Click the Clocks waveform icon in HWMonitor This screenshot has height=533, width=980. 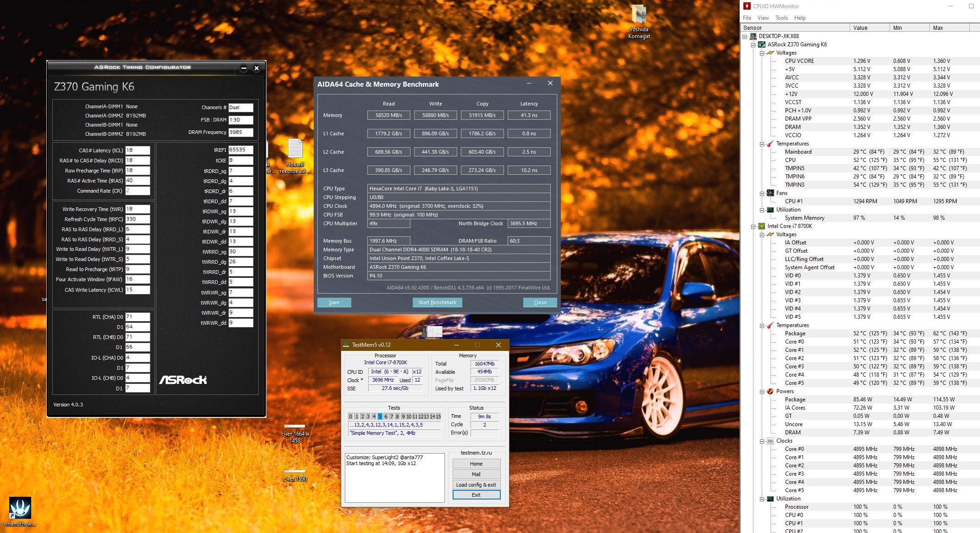[770, 441]
